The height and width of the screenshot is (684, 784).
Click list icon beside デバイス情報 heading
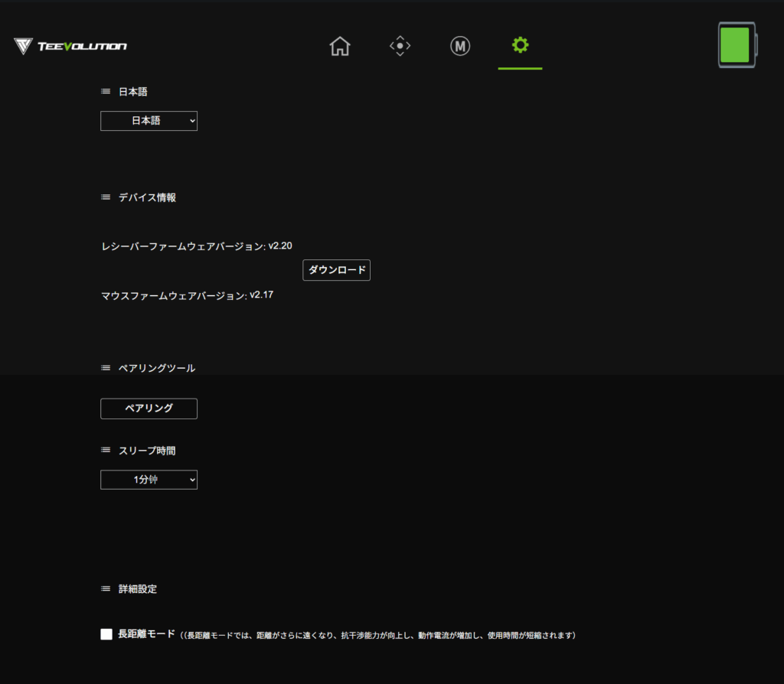106,197
